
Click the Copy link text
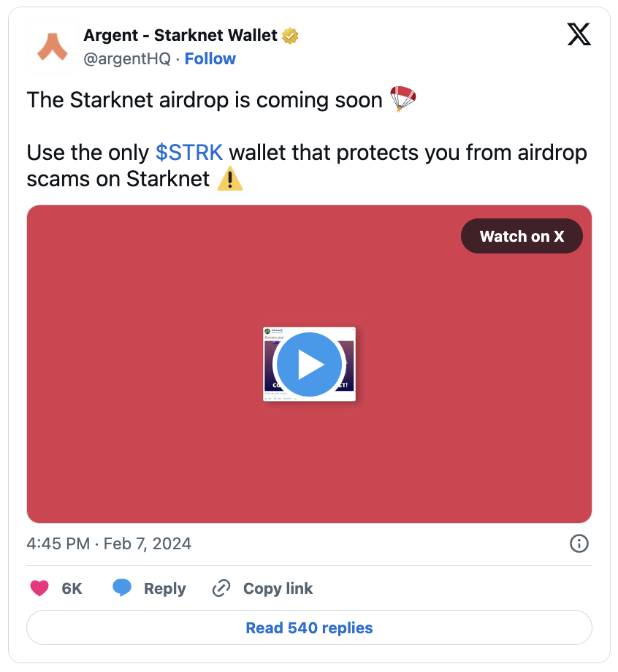point(278,589)
